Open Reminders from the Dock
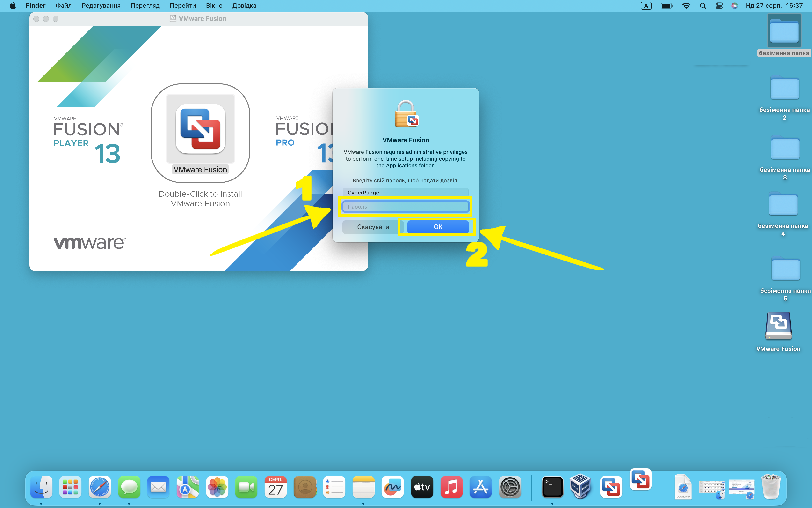Image resolution: width=812 pixels, height=508 pixels. [x=334, y=487]
